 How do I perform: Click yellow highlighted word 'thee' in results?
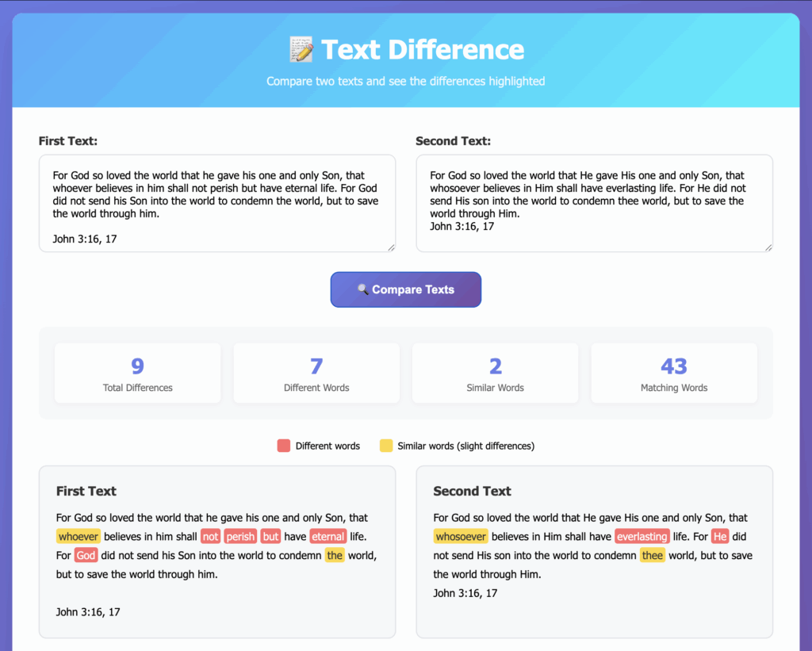pyautogui.click(x=652, y=555)
